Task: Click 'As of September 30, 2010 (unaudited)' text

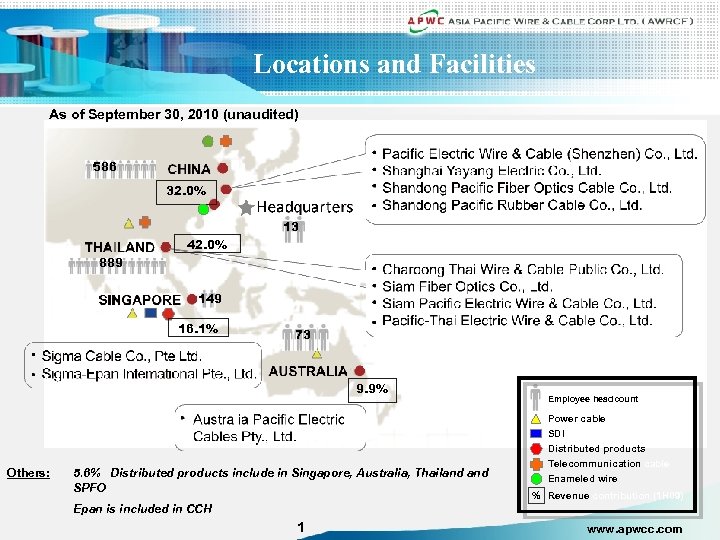Action: click(x=174, y=114)
